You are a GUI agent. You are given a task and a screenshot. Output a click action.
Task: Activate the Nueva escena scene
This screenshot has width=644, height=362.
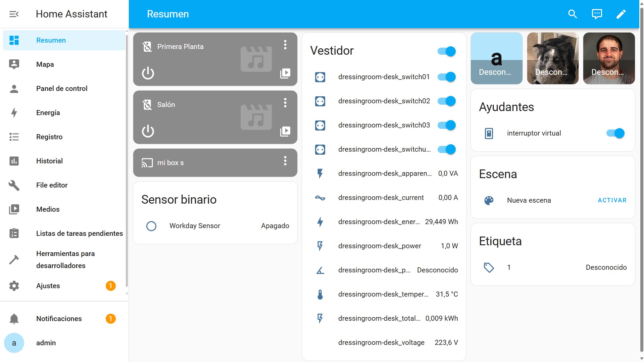612,200
